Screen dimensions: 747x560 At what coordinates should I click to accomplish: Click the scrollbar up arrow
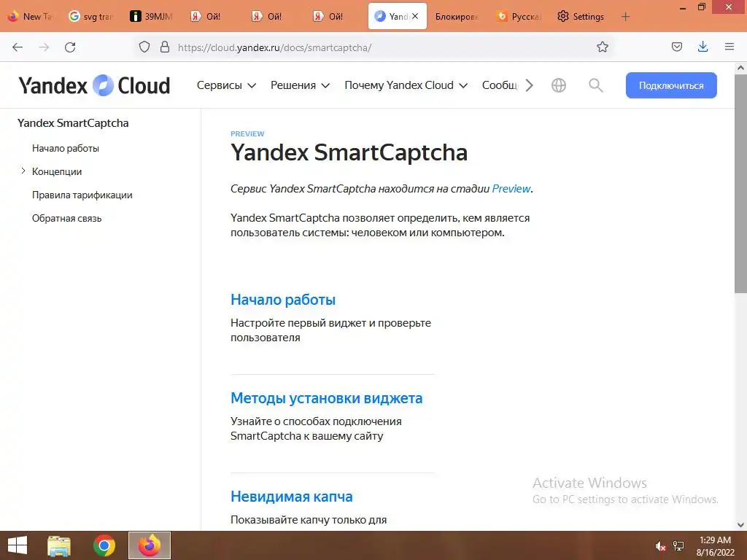741,68
